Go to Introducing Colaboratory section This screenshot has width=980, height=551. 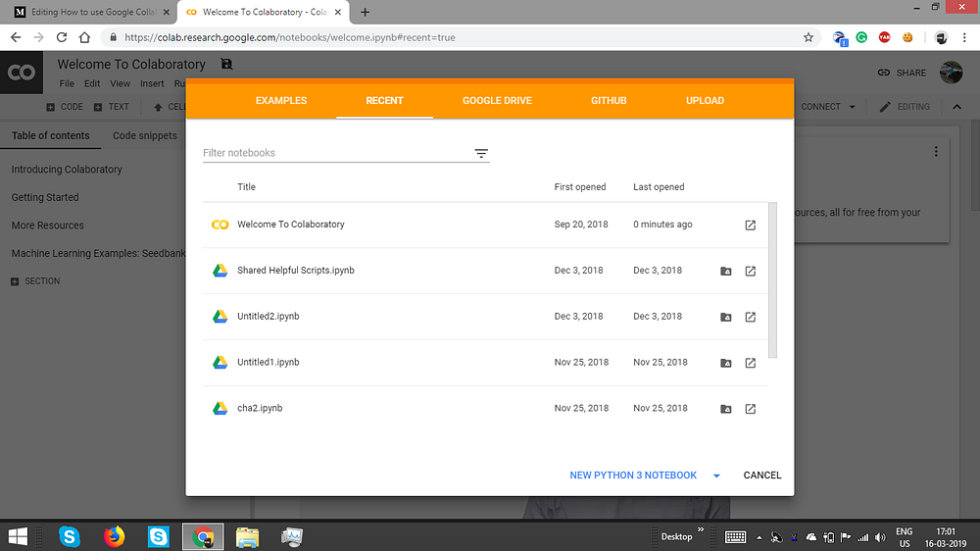click(x=67, y=170)
